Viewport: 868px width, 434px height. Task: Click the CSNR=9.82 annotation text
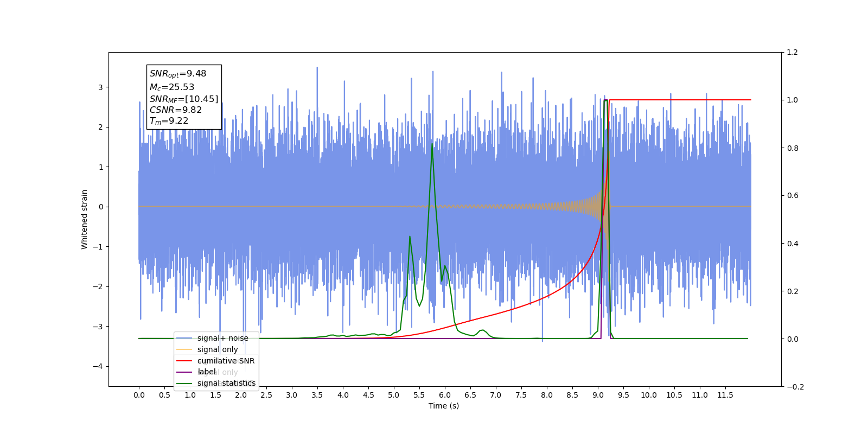[176, 110]
